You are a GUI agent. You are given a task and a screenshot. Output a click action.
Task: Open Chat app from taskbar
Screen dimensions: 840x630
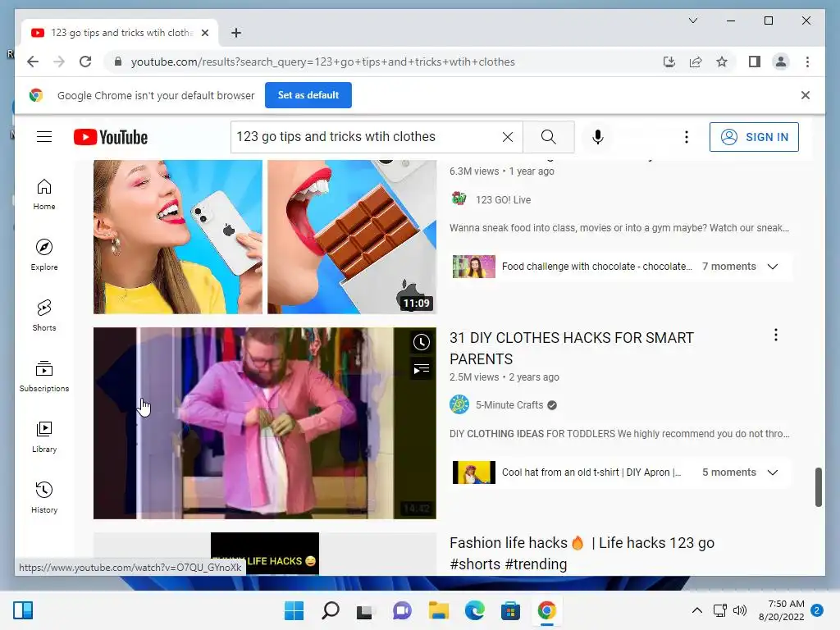point(402,610)
